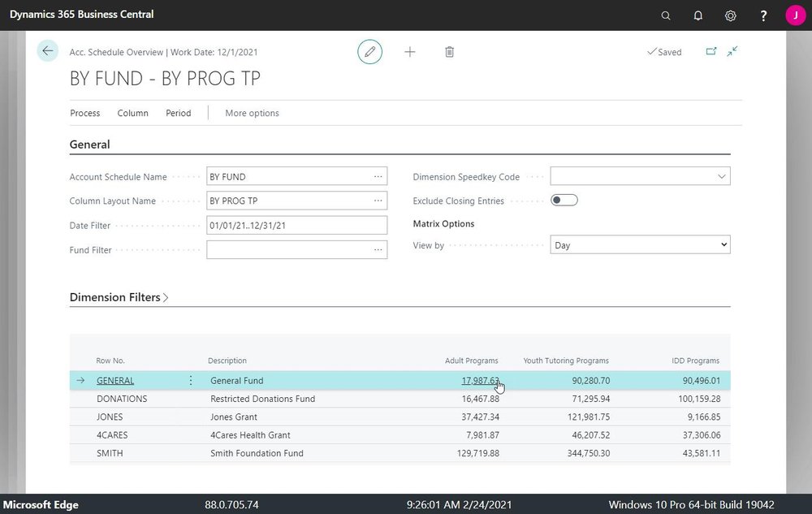Click the 4Cares Health Grant description

250,434
